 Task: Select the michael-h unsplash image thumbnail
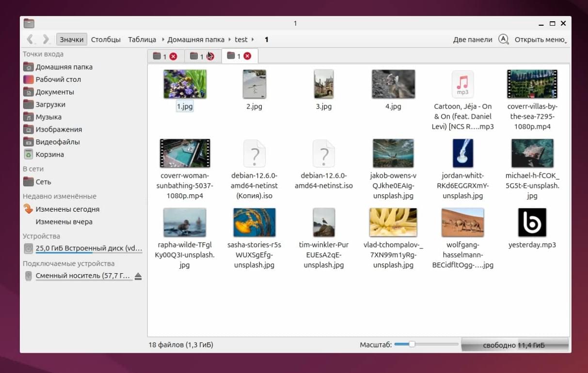point(532,153)
